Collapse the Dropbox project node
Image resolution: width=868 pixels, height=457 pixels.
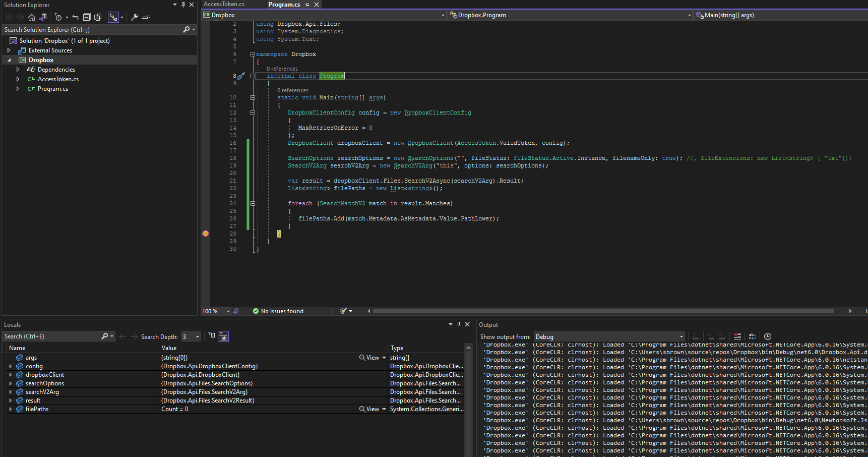coord(9,60)
